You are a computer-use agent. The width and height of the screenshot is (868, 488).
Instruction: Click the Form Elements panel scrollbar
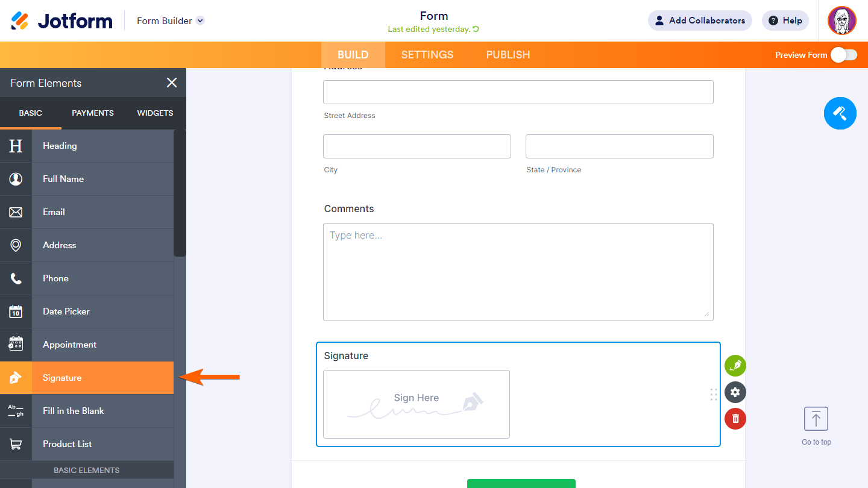(180, 193)
